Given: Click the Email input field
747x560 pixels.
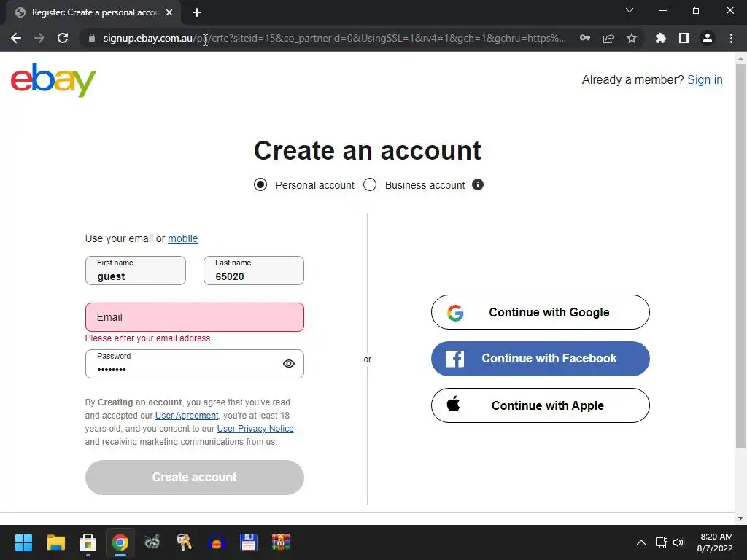Looking at the screenshot, I should click(194, 317).
